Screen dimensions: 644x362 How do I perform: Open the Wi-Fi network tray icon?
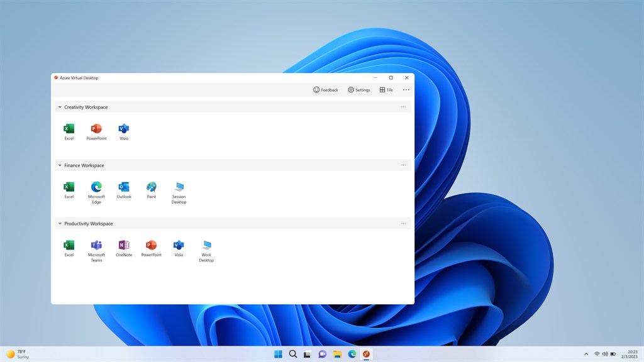(x=597, y=354)
